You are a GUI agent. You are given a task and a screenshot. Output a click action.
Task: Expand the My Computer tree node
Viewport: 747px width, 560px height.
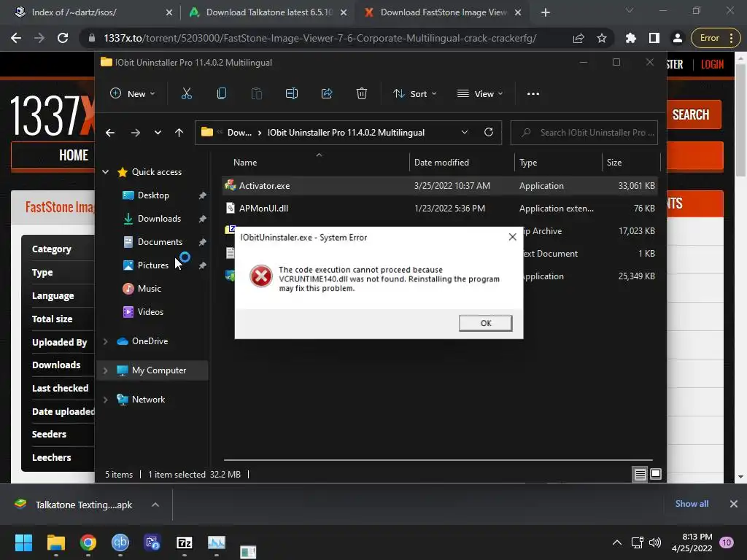pyautogui.click(x=105, y=370)
